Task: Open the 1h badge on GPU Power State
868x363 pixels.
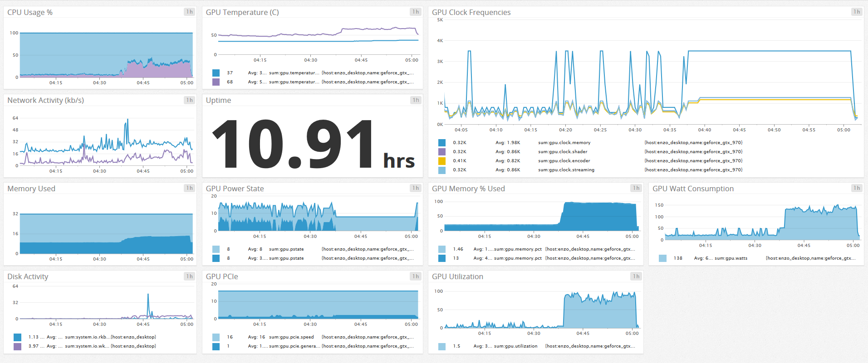Action: pos(416,188)
